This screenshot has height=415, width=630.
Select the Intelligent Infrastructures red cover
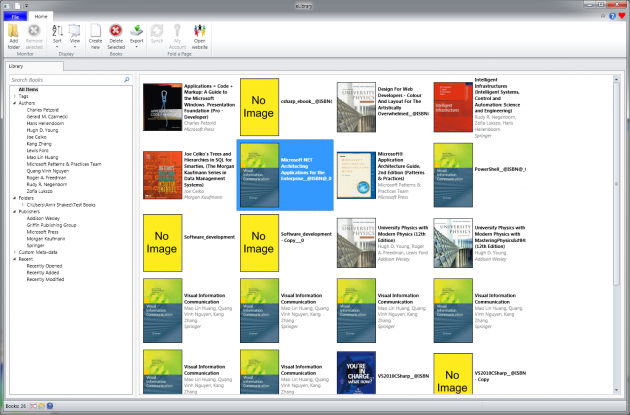(453, 107)
